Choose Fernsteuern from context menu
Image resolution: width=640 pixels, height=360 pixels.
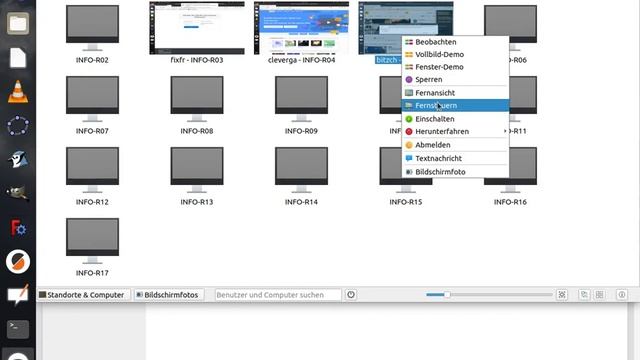456,105
